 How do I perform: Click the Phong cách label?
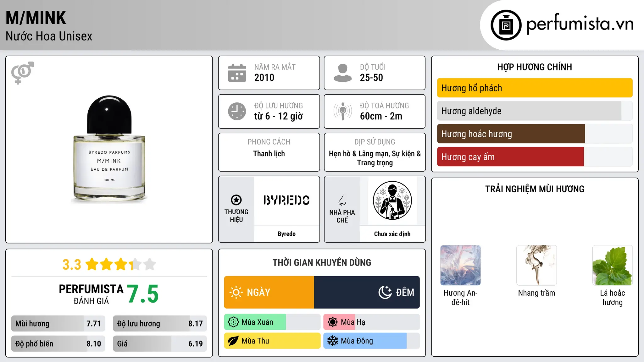tap(269, 142)
